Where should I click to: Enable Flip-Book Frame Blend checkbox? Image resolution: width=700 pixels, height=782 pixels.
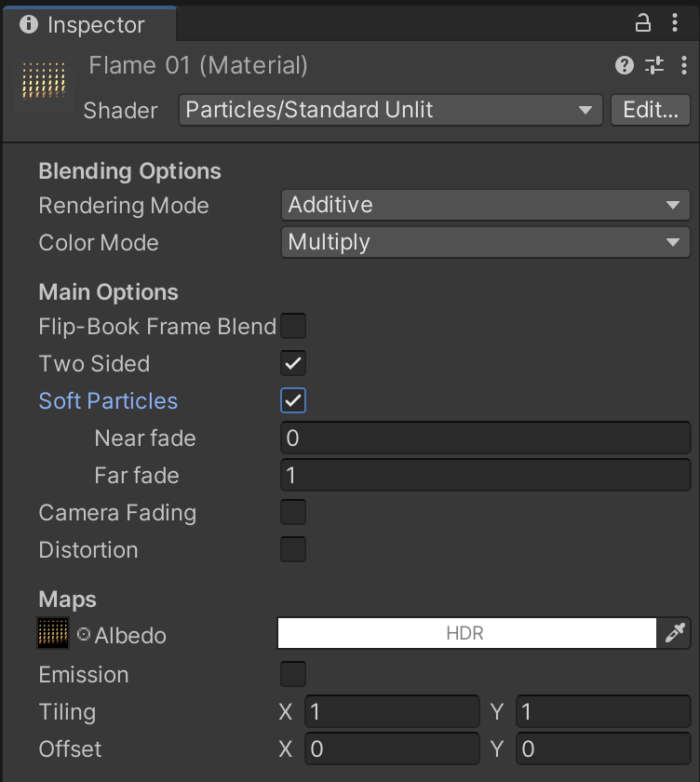[293, 326]
